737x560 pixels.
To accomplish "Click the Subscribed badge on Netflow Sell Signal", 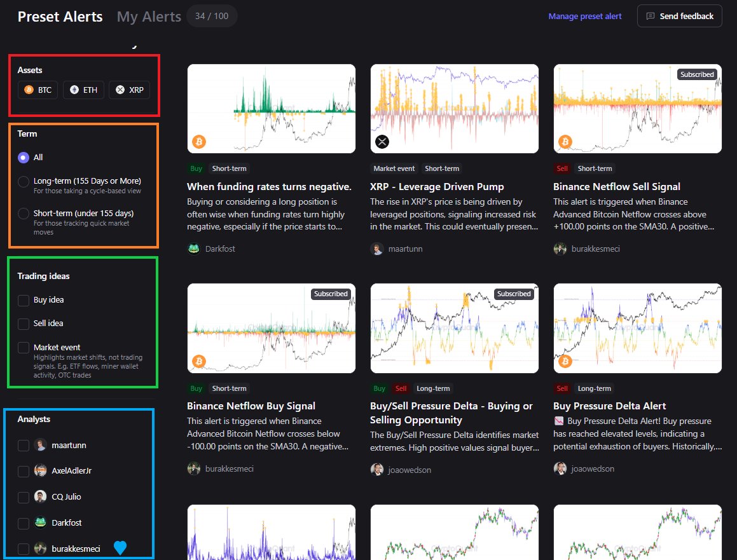I will [x=697, y=74].
